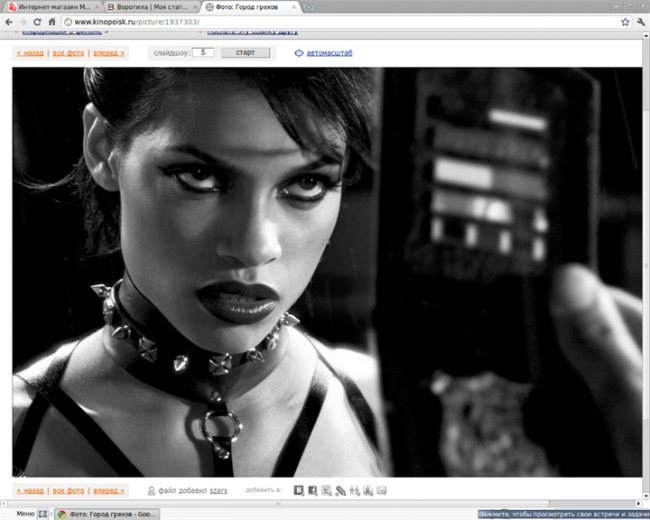Click the LiveJournal pencil share icon
The image size is (650, 520).
pyautogui.click(x=340, y=491)
